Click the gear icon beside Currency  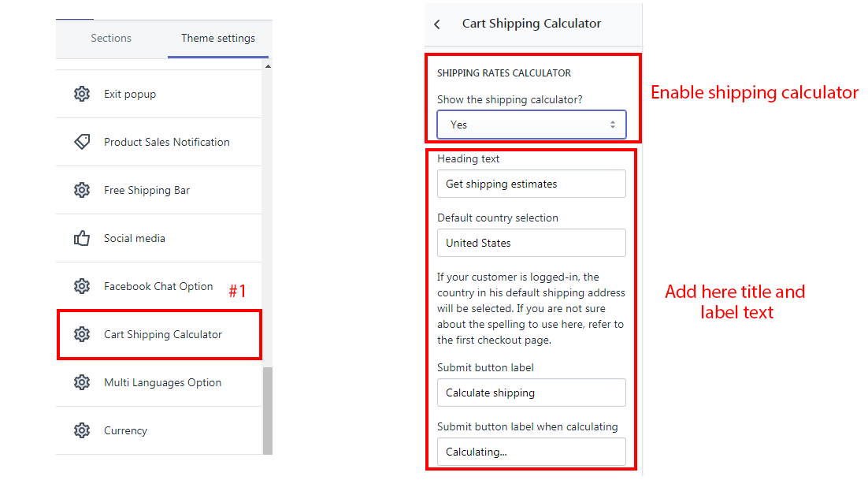(82, 430)
